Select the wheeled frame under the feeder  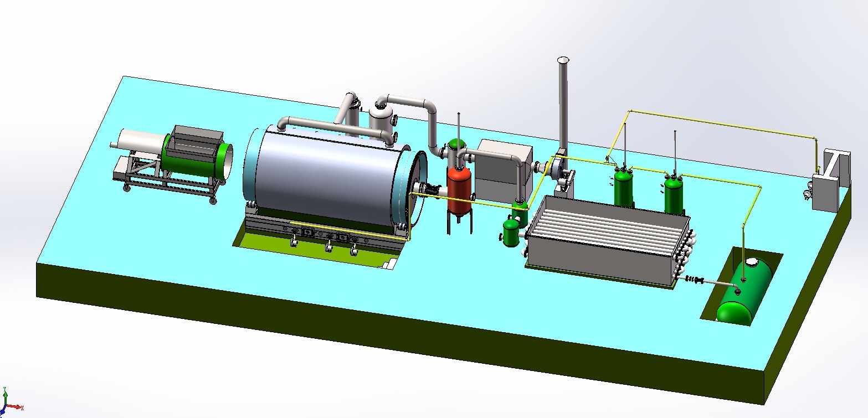(x=166, y=177)
